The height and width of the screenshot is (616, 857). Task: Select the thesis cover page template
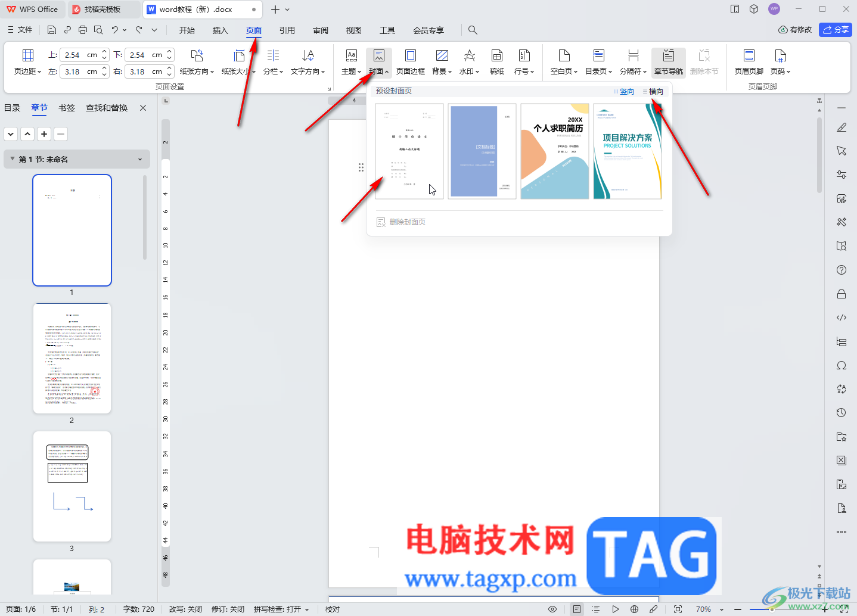click(x=409, y=151)
